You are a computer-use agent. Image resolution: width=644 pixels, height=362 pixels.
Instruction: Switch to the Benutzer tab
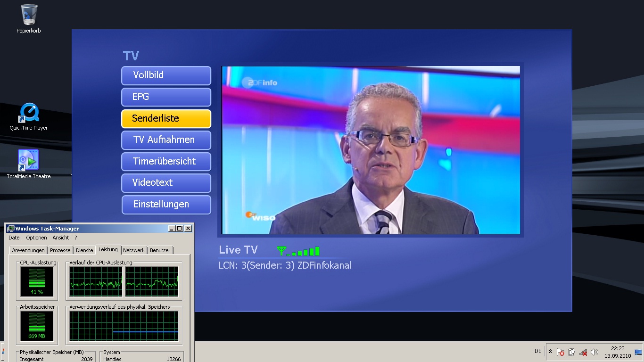tap(160, 250)
